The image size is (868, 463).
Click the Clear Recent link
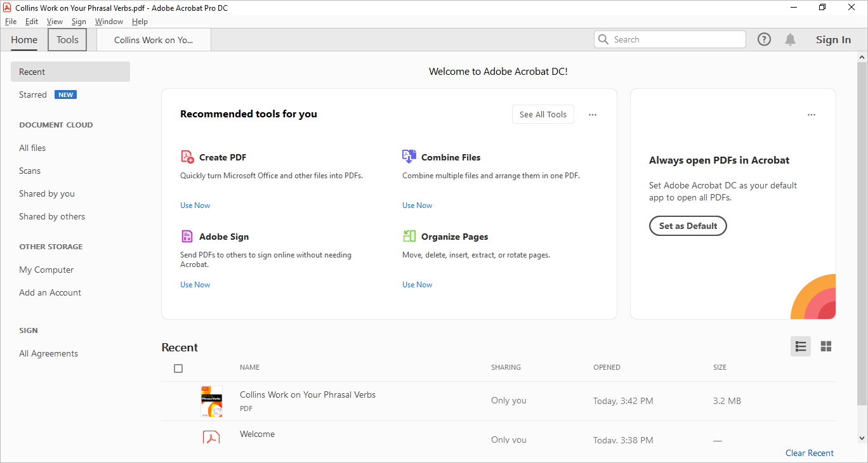pyautogui.click(x=809, y=453)
